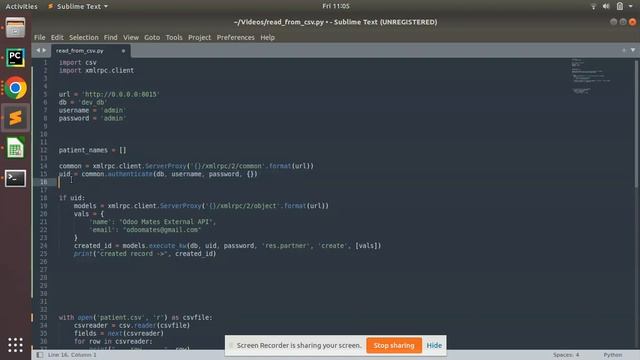Click 'Line 16, Column 1' in status bar
This screenshot has height=360, width=640.
click(72, 355)
